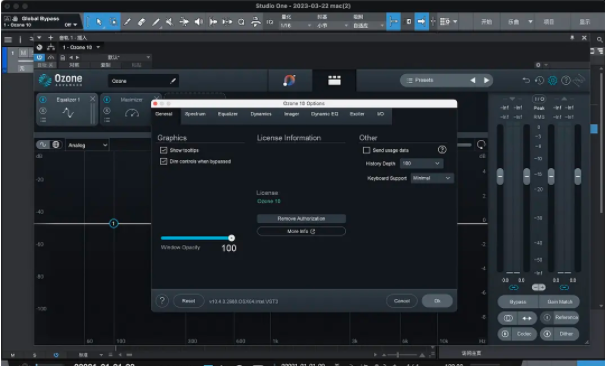The height and width of the screenshot is (366, 605).
Task: Click Remove Authorization button
Action: tap(301, 219)
